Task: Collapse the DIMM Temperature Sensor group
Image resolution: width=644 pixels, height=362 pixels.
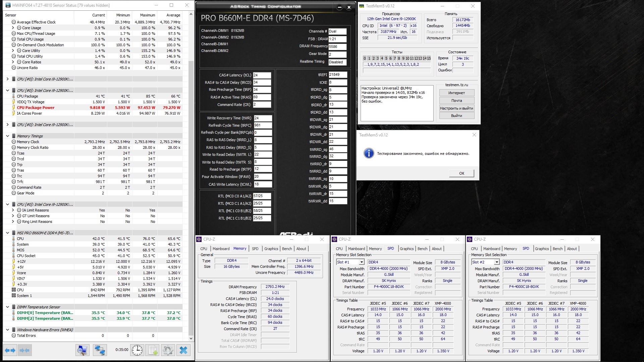Action: (7, 307)
